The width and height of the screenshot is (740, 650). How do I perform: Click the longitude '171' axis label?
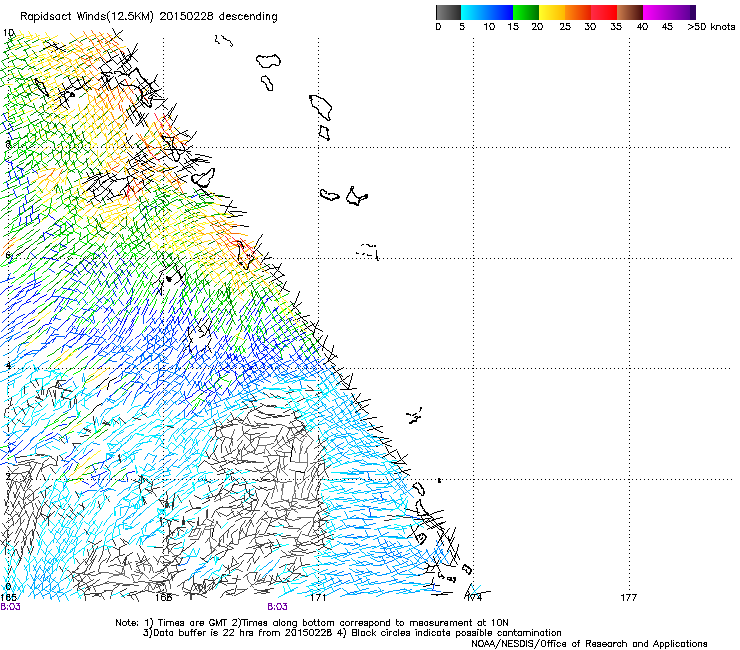tap(319, 598)
